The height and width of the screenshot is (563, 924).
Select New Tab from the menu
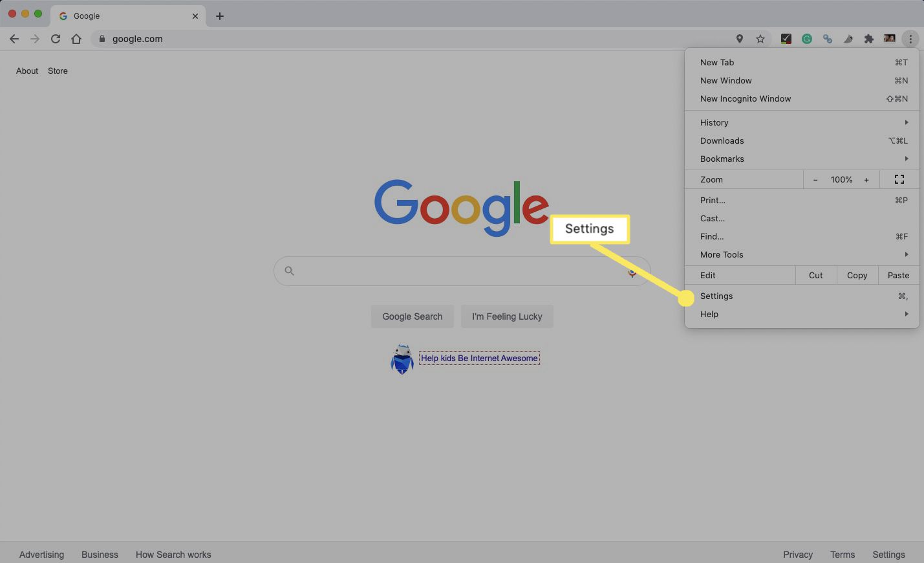pos(802,62)
